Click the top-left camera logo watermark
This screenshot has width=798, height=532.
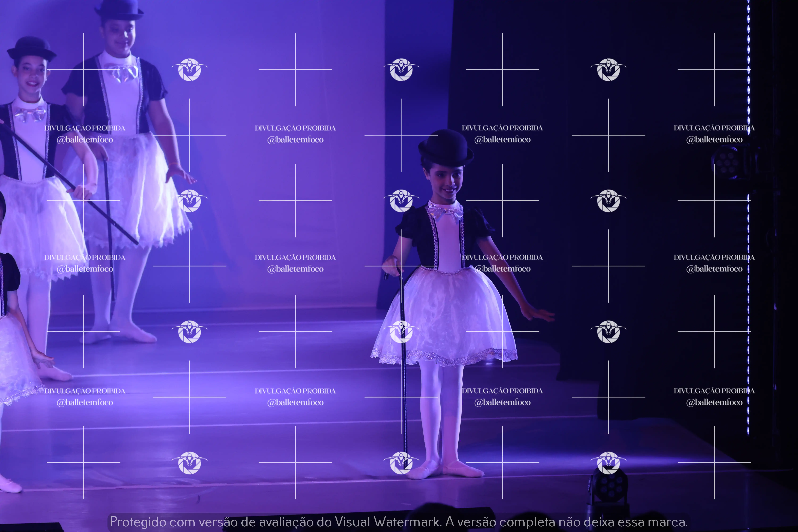pos(190,70)
